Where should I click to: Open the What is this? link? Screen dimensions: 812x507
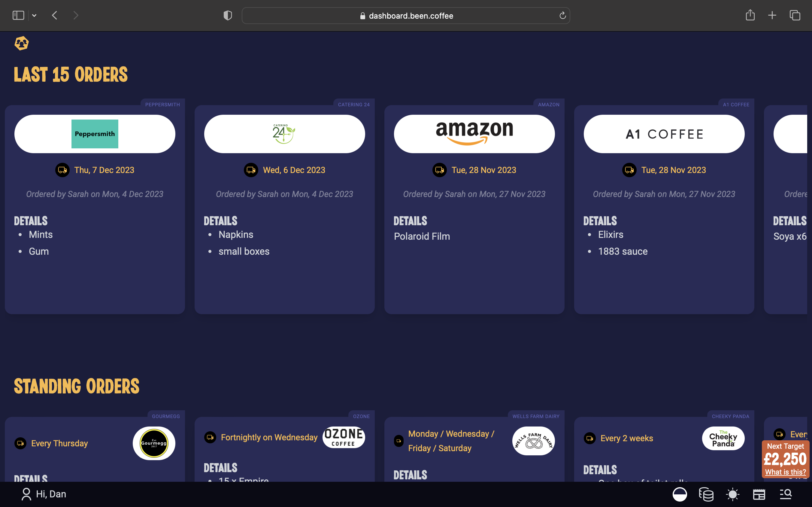click(786, 472)
